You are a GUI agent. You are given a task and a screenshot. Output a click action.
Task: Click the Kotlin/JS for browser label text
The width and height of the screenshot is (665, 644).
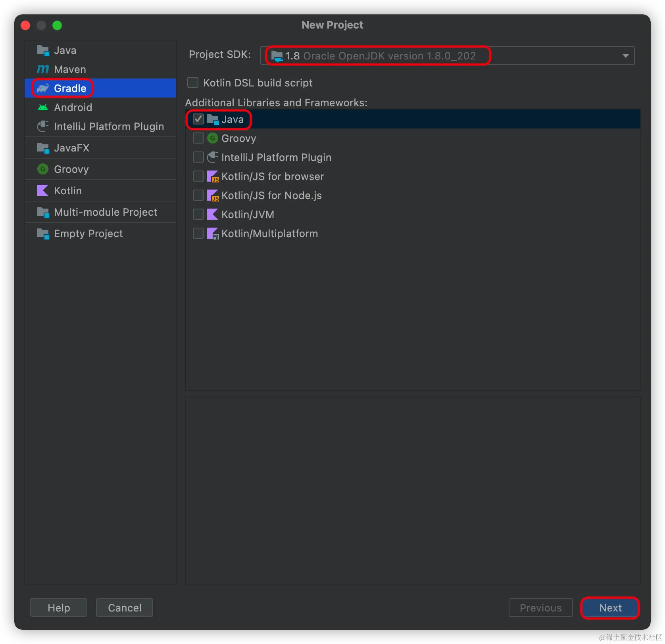273,176
